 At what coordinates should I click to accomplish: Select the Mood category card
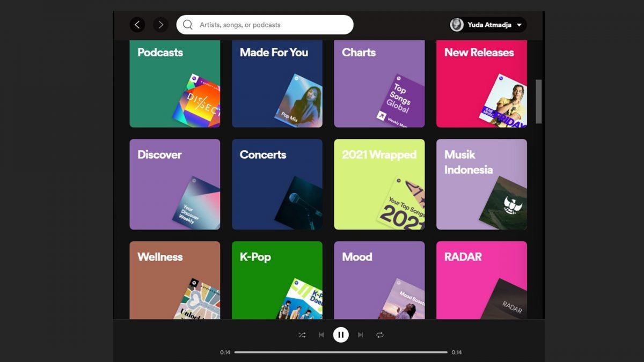tap(379, 280)
